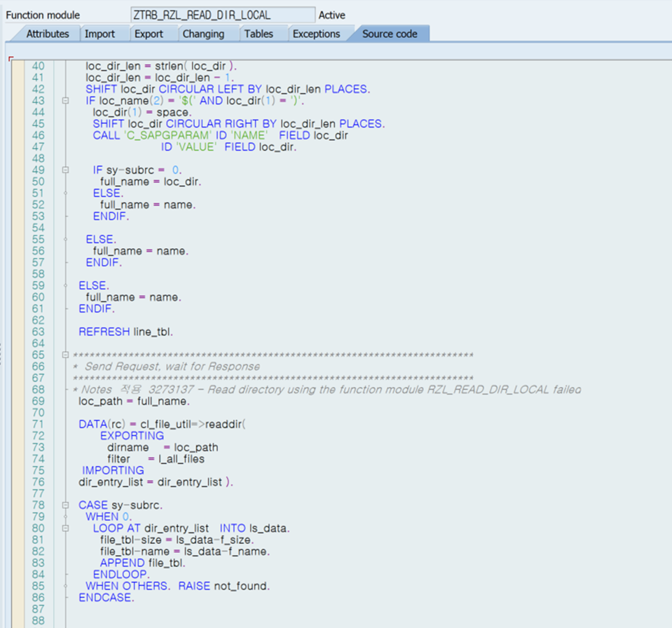Select the Source code tab
672x628 pixels.
point(390,34)
